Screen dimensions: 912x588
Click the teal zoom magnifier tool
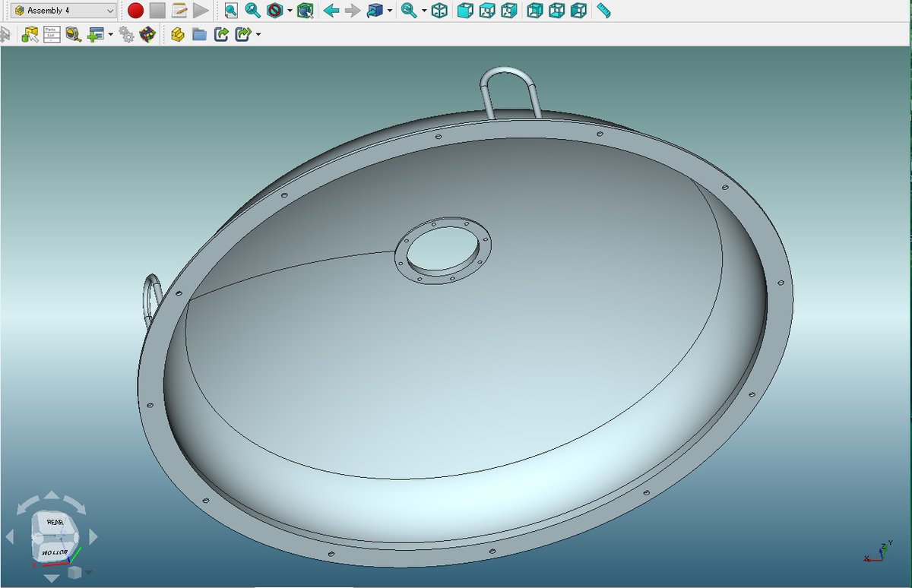(x=409, y=11)
